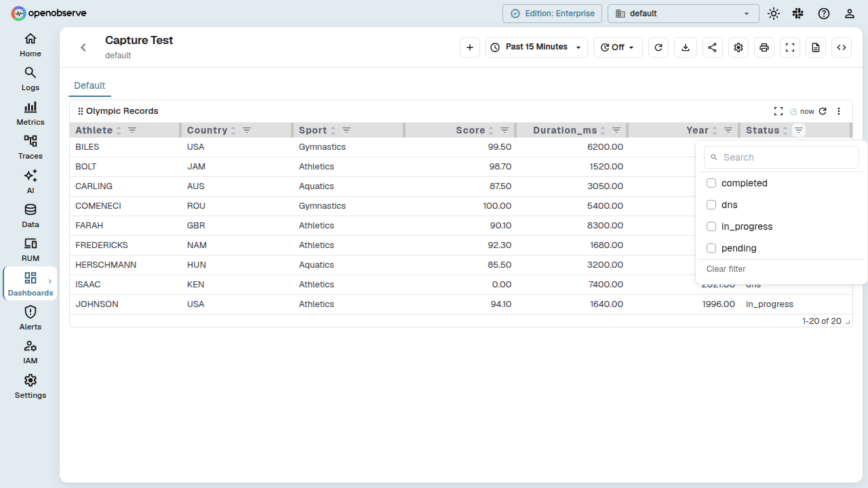Screen dimensions: 868x488
Task: Open dashboard settings gear
Action: click(x=738, y=47)
